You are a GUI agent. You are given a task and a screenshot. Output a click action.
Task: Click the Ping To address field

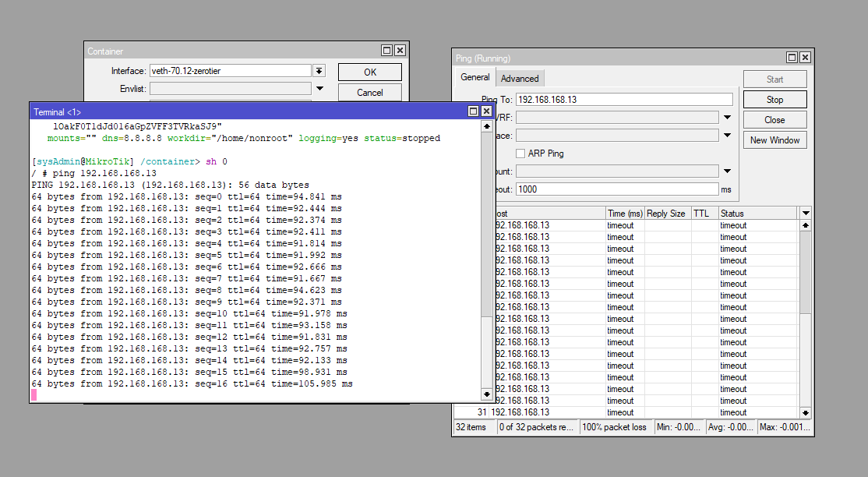click(624, 100)
